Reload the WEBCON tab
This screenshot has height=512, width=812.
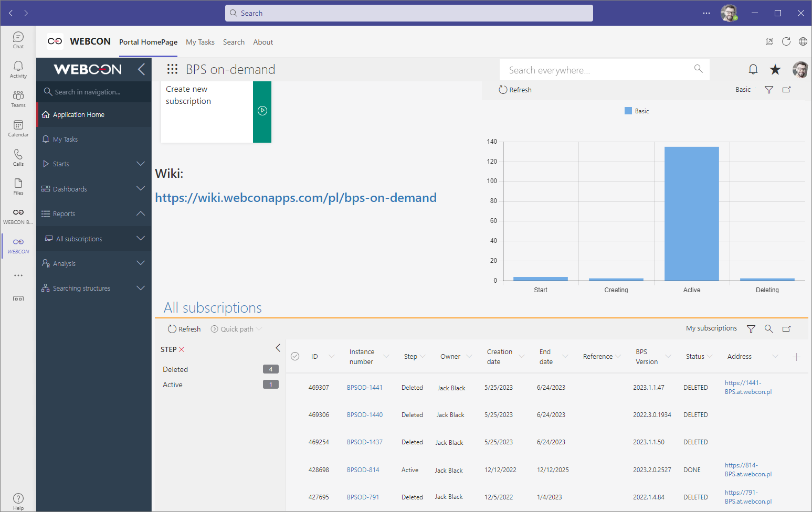786,41
